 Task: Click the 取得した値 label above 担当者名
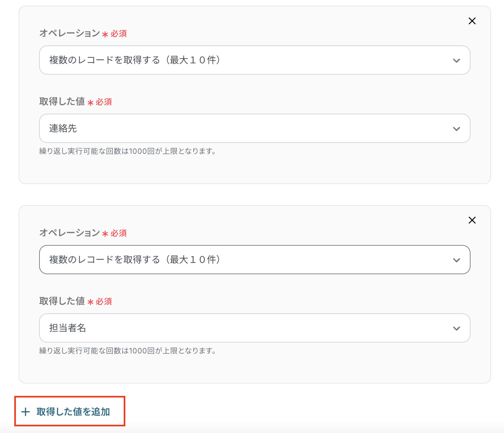[62, 301]
